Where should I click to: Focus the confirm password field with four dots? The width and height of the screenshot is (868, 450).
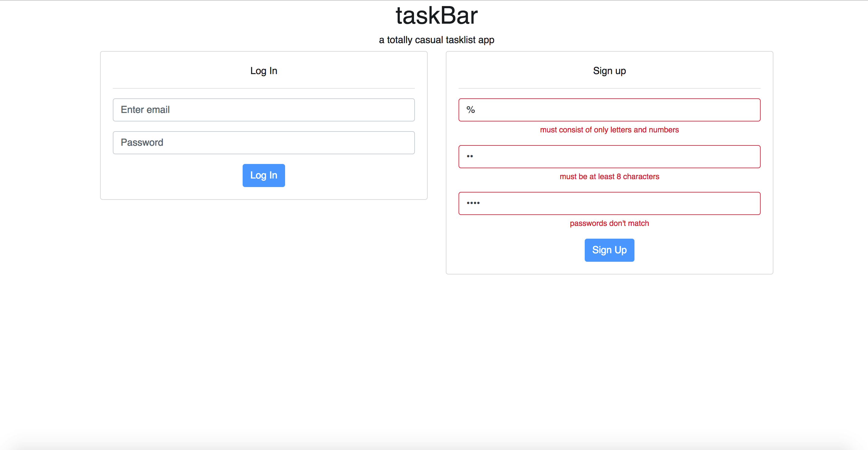[609, 203]
